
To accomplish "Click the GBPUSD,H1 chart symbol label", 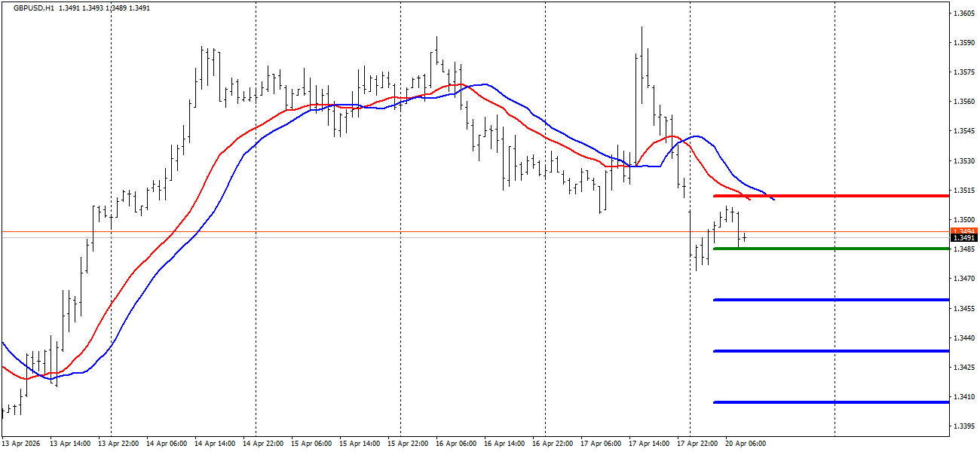I will pos(33,8).
